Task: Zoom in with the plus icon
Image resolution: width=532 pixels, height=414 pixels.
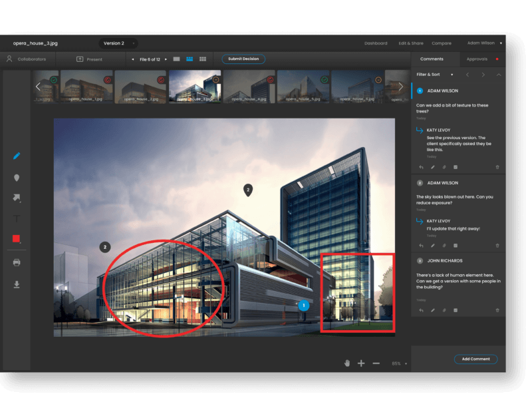Action: click(x=361, y=363)
